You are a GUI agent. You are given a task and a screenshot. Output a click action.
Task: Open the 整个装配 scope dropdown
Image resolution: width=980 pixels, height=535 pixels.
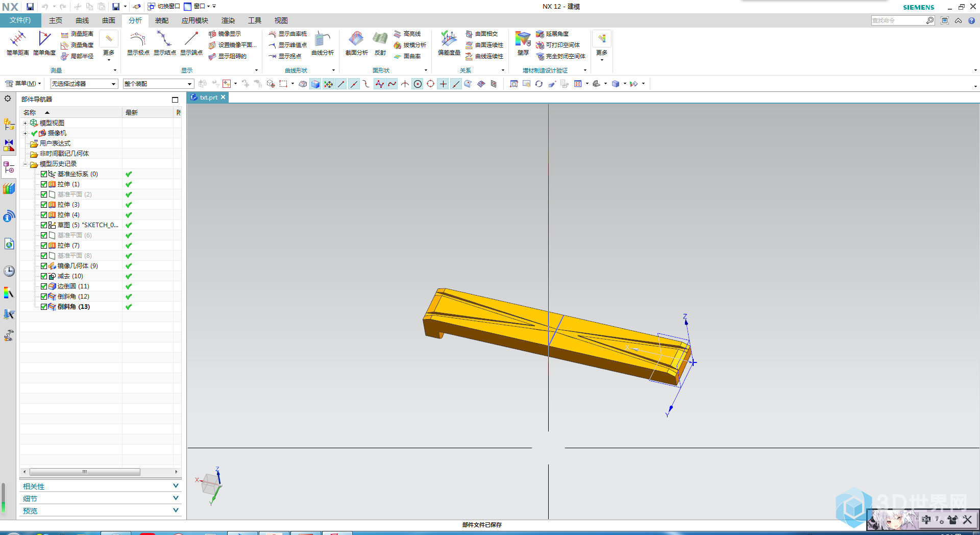[x=158, y=84]
